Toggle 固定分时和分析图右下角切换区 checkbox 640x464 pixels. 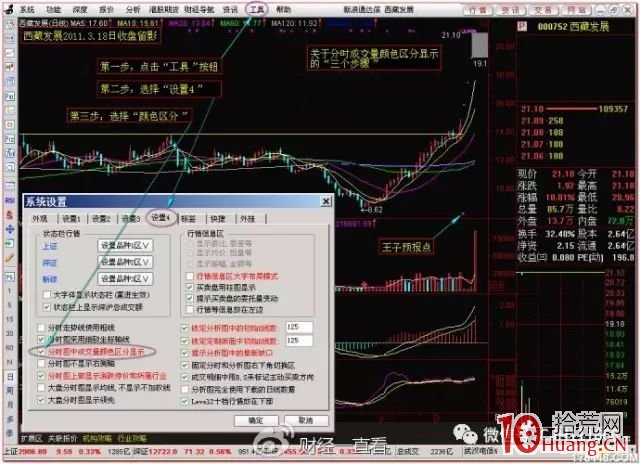click(x=184, y=365)
